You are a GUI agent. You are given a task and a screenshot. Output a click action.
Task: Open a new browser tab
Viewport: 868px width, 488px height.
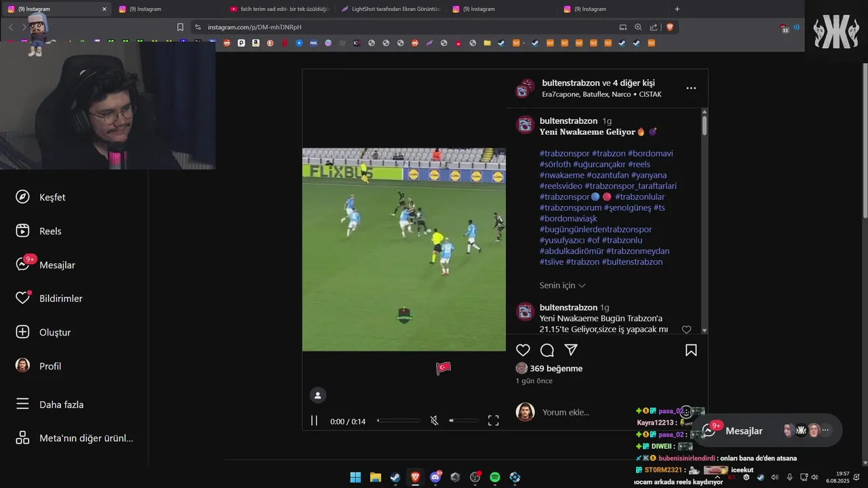coord(677,9)
